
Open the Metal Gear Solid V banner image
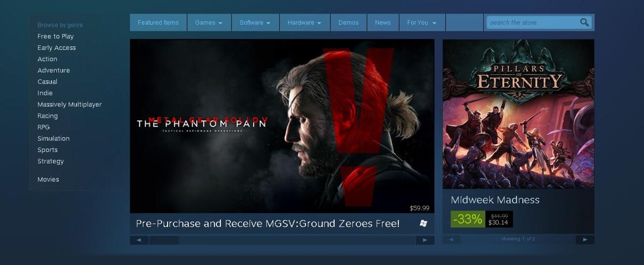tap(282, 126)
